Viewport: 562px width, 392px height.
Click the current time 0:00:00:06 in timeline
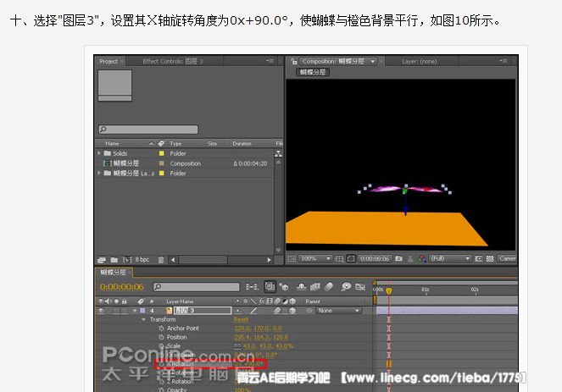click(x=121, y=287)
